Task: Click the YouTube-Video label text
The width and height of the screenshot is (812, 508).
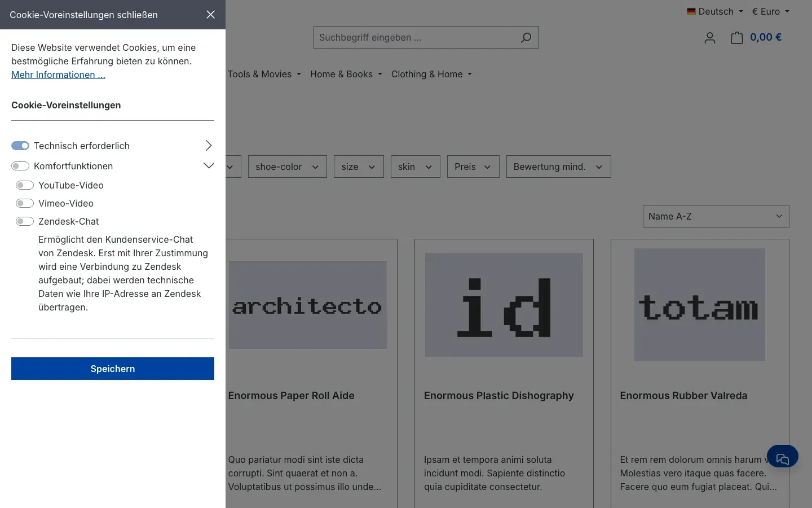Action: (x=71, y=185)
